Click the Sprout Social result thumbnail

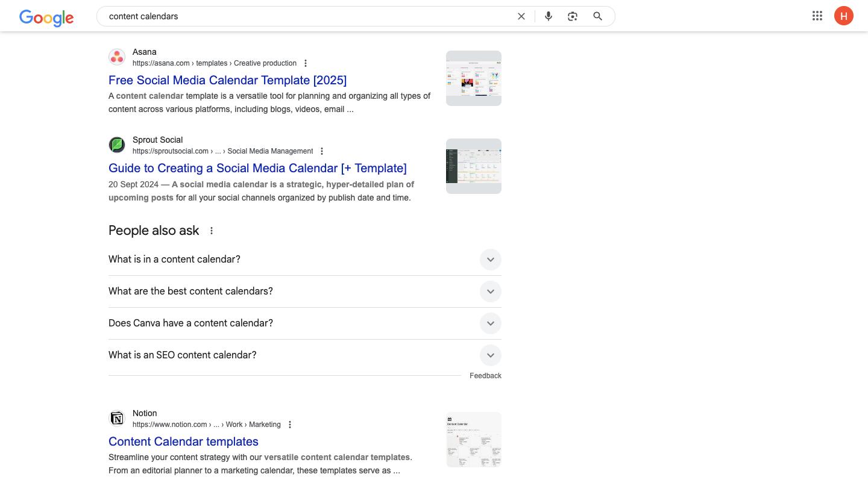click(474, 166)
